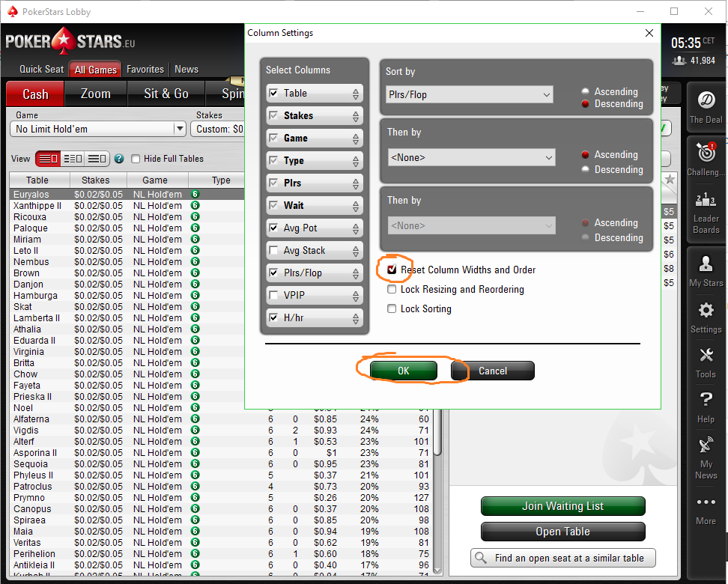
Task: Select the second table view layout icon
Action: point(73,159)
